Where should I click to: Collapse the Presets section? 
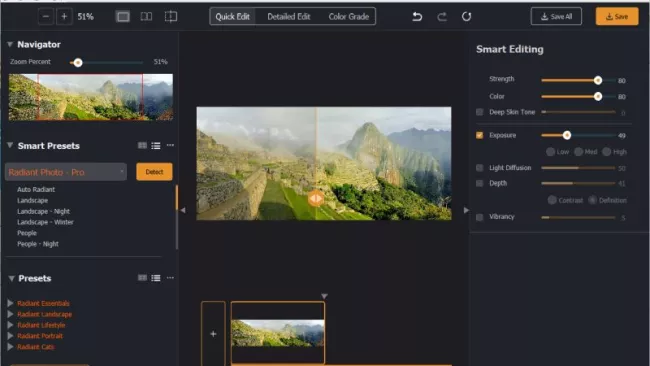pos(12,278)
